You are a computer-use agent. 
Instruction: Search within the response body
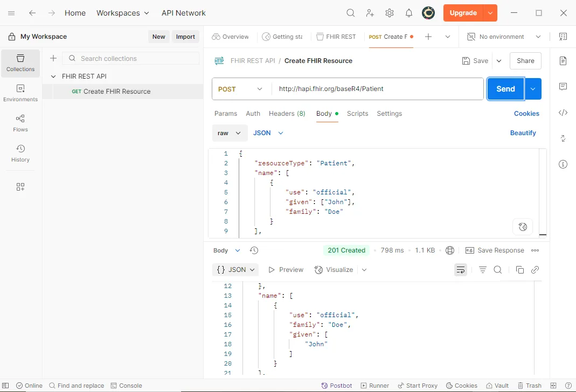[498, 270]
